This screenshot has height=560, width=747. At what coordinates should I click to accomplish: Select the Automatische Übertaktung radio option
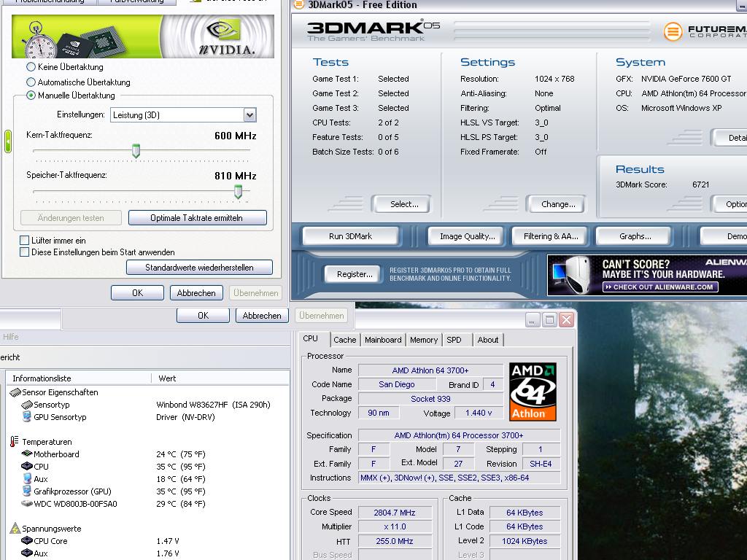tap(31, 82)
